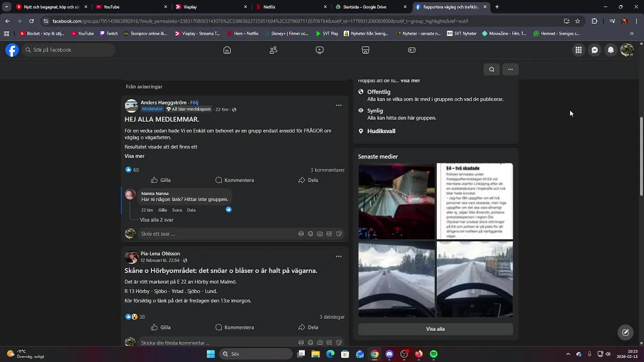Like Anders Haeggström's post with Gilla
Screen dimensions: 644x362
tap(161, 180)
